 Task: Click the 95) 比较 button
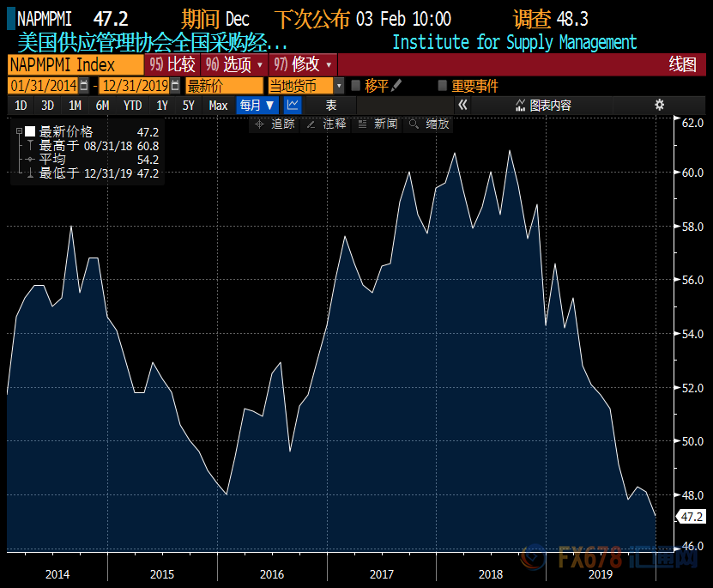coord(172,64)
